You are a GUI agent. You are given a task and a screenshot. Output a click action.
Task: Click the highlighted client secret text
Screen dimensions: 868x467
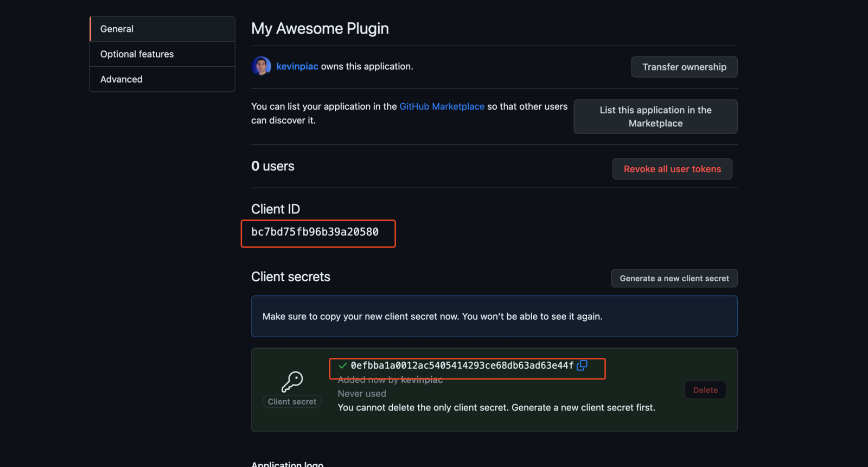tap(462, 366)
